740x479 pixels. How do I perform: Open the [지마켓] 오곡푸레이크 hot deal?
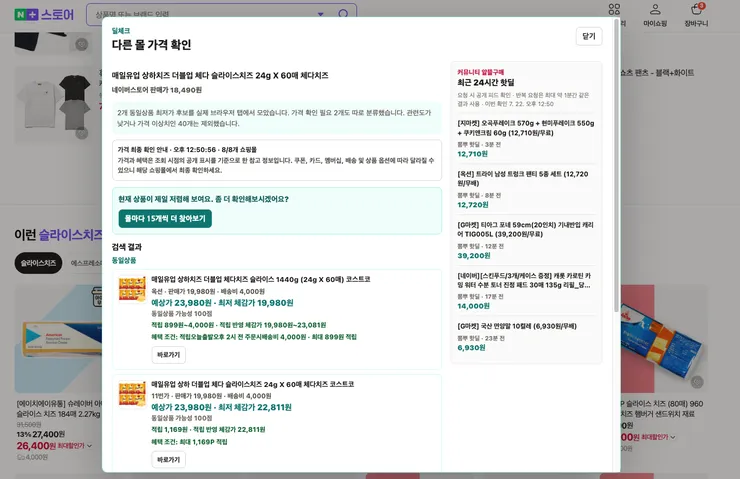[526, 128]
